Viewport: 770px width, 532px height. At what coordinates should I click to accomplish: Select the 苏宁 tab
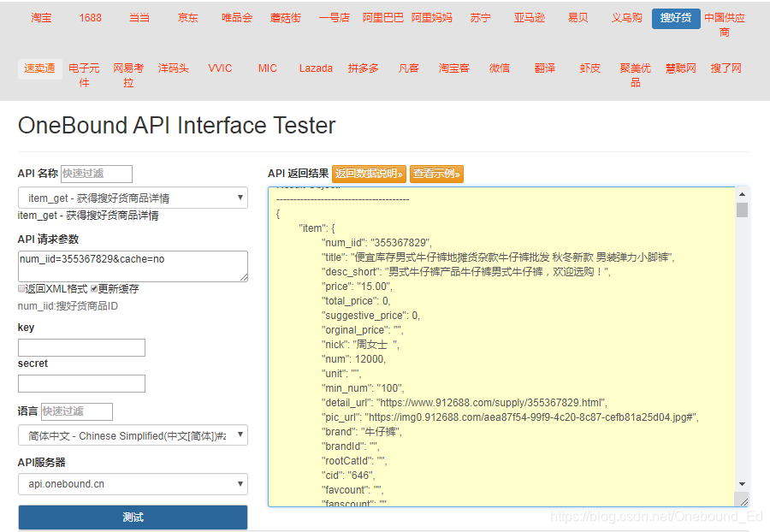pyautogui.click(x=480, y=18)
